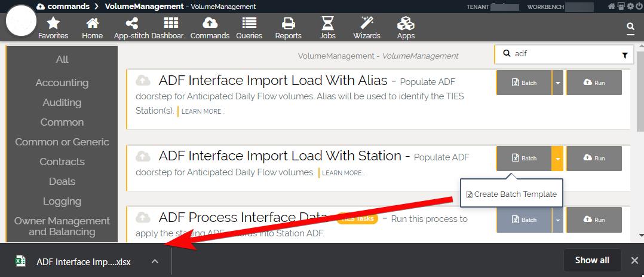Screen dimensions: 644x277
Task: Expand download options for ADF Interface xlsx file
Action: (155, 261)
